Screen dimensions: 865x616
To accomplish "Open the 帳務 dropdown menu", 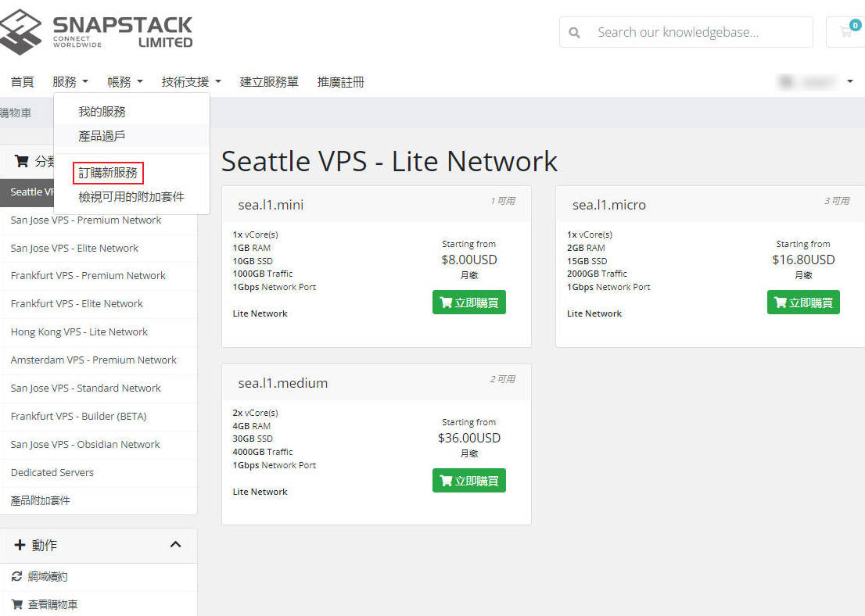I will pyautogui.click(x=125, y=81).
